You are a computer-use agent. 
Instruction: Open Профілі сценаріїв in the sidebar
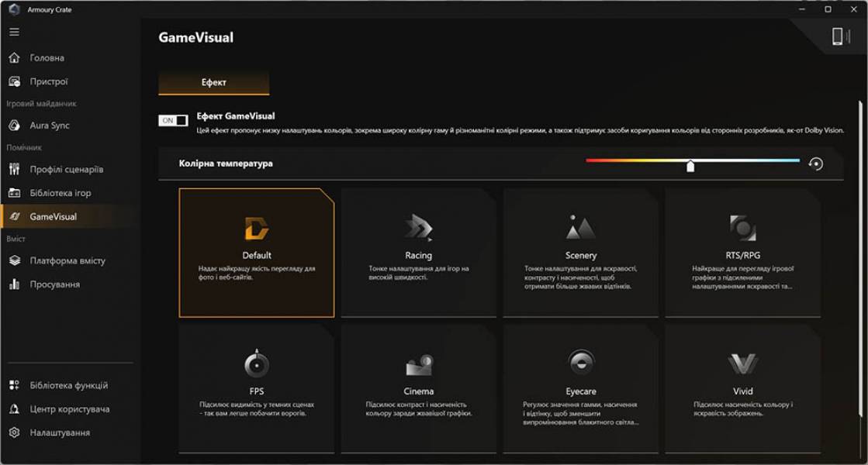[67, 169]
